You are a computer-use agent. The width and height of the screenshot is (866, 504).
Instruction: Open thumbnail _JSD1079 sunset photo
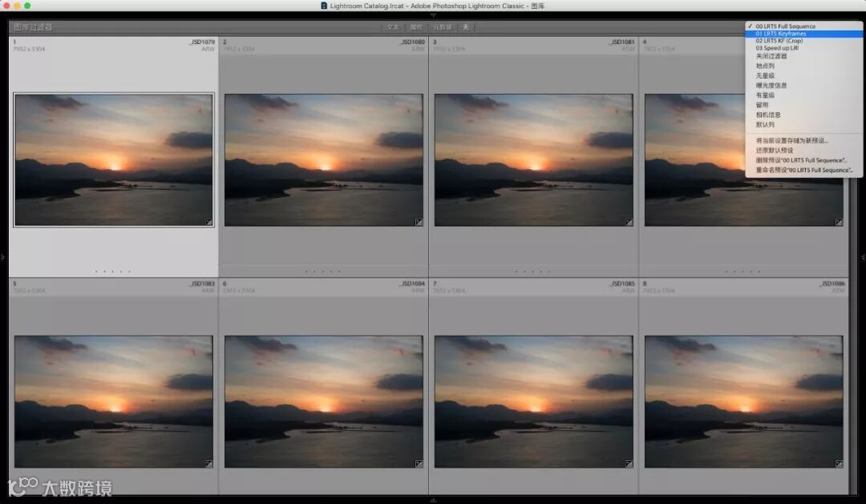point(114,160)
